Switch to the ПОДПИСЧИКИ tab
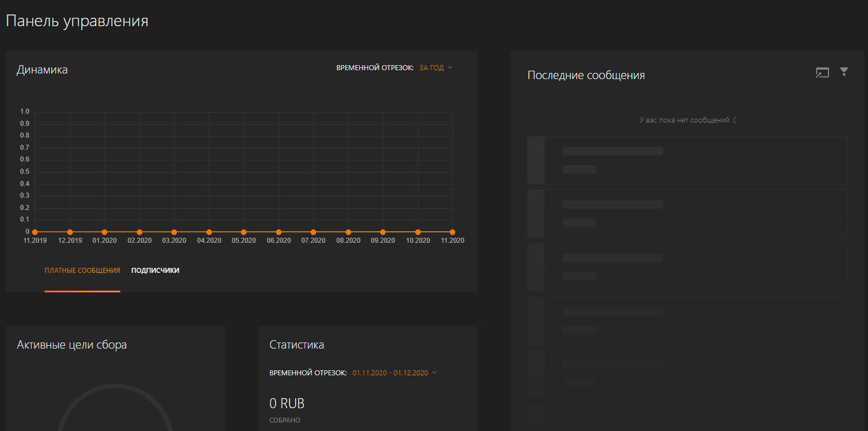Screen dimensions: 868x431 [x=155, y=271]
